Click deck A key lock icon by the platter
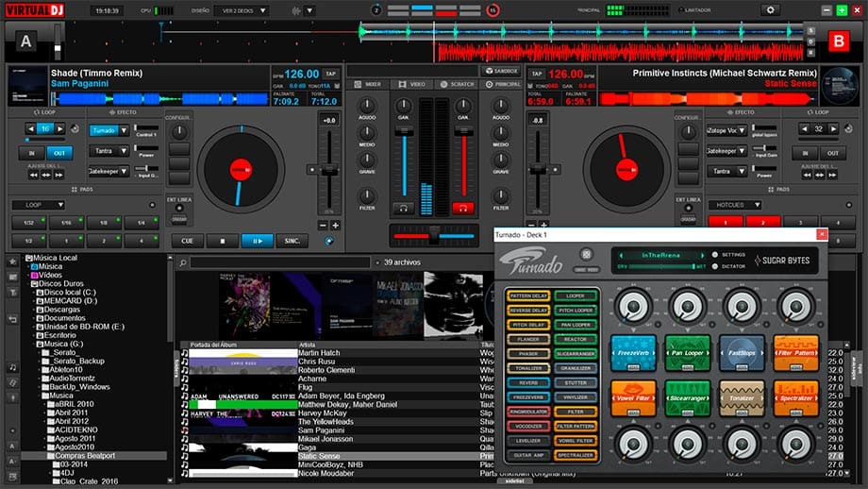868x489 pixels. tap(329, 241)
